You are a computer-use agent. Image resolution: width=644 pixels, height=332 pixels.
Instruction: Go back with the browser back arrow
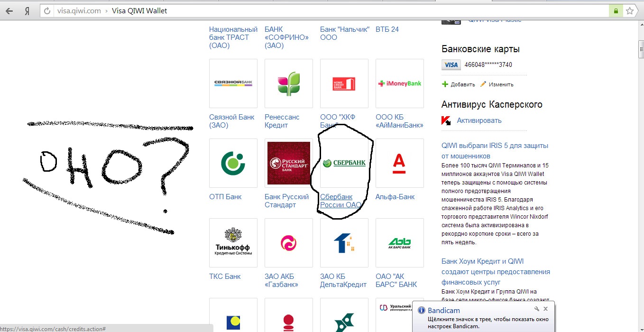coord(9,11)
